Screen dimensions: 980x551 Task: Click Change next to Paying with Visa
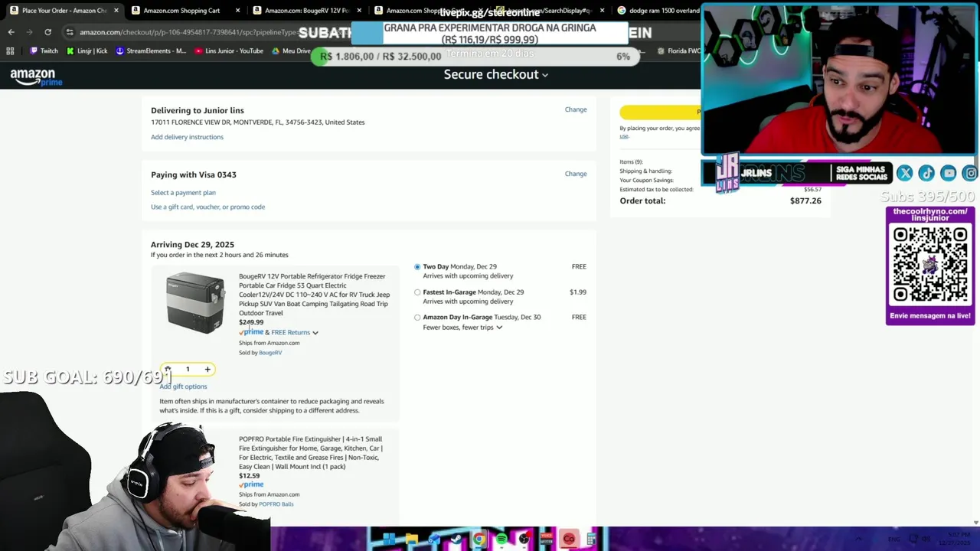(x=576, y=174)
